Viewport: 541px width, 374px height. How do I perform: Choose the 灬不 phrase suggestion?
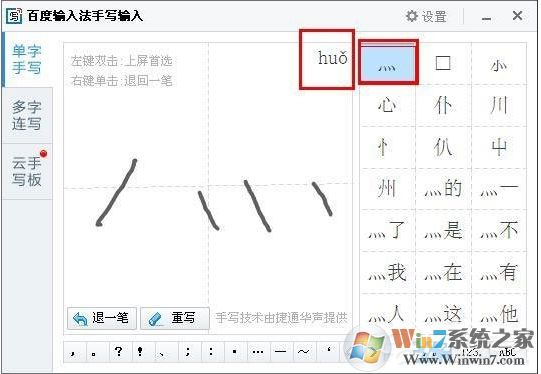coord(499,230)
